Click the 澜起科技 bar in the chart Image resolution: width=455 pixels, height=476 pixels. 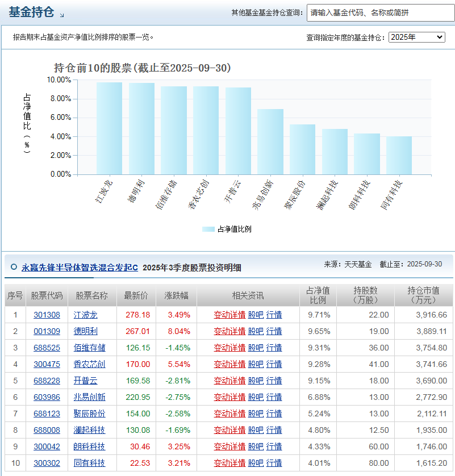[x=335, y=152]
